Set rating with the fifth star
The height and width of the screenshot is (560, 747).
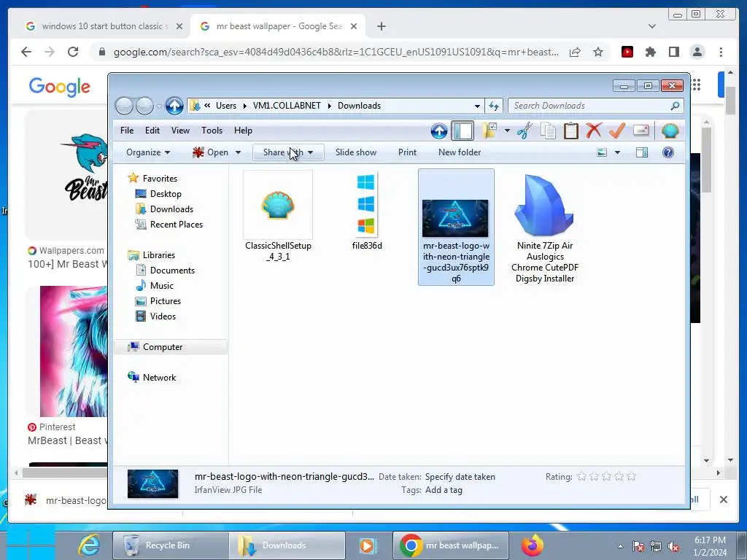tap(631, 477)
